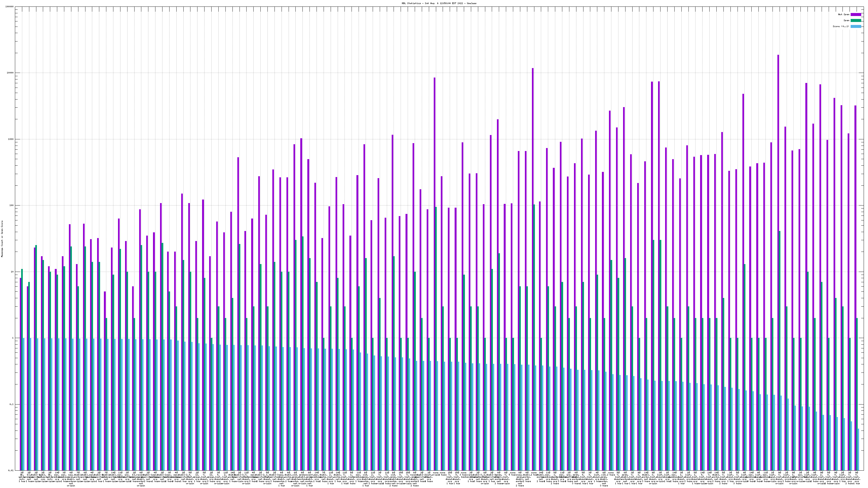
Task: Click the 1000 y-axis tick label
Action: [x=11, y=139]
